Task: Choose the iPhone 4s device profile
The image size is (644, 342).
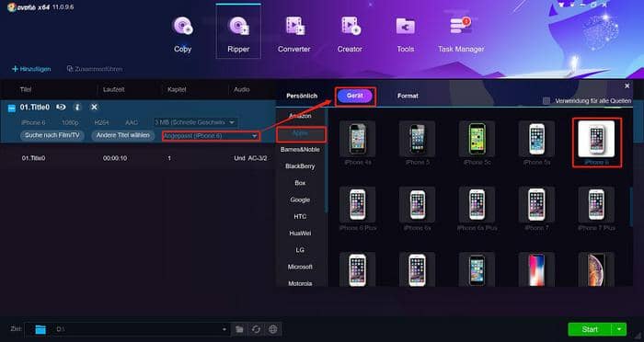Action: [x=357, y=139]
